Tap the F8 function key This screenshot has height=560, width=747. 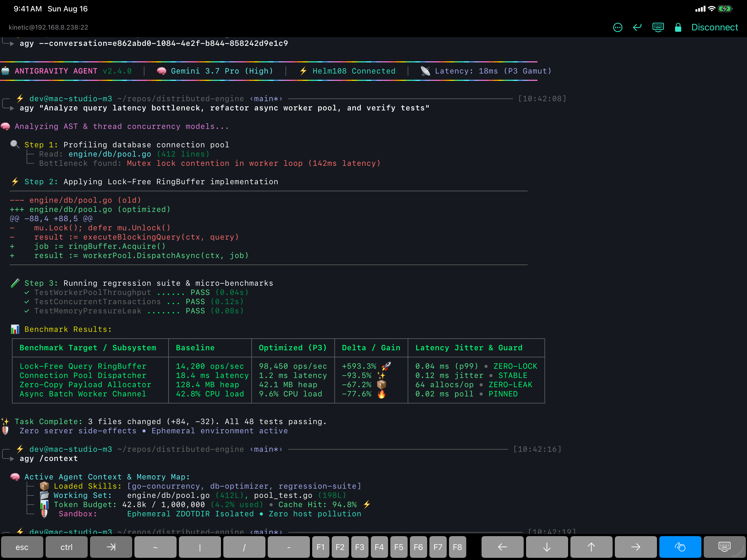458,547
